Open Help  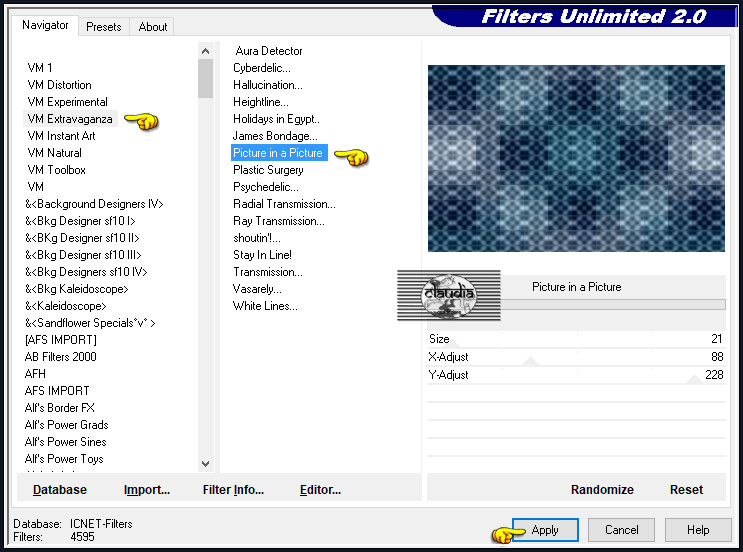tap(698, 530)
